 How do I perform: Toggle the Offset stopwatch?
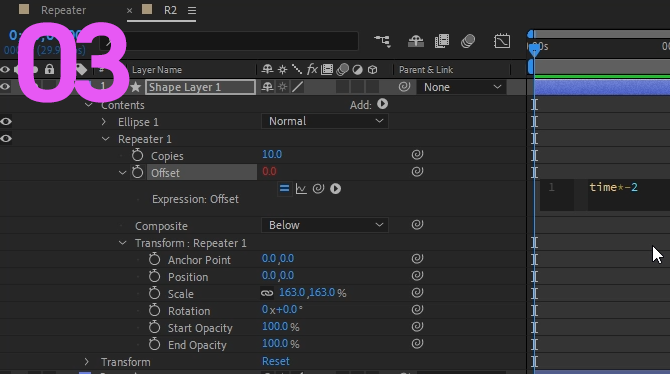(137, 172)
